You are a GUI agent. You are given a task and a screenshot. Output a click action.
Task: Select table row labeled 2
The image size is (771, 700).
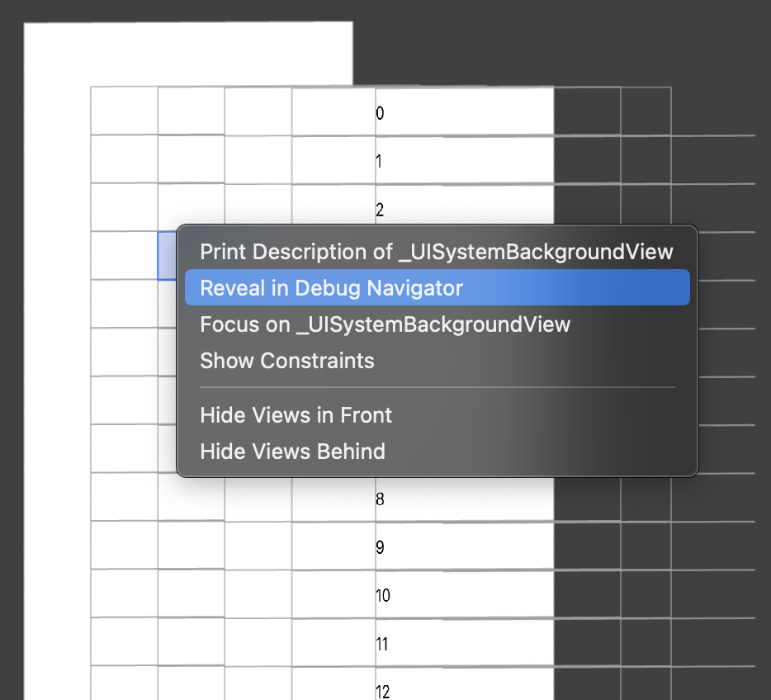tap(465, 205)
